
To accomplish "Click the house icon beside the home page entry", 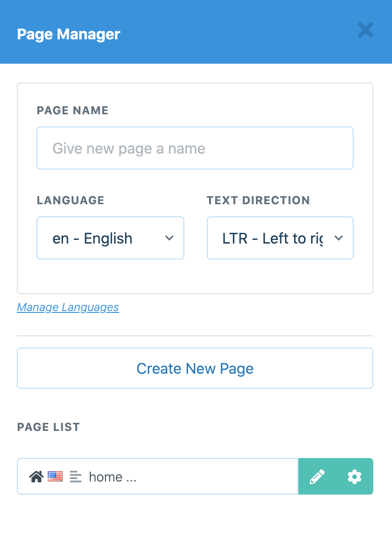I will pyautogui.click(x=36, y=476).
